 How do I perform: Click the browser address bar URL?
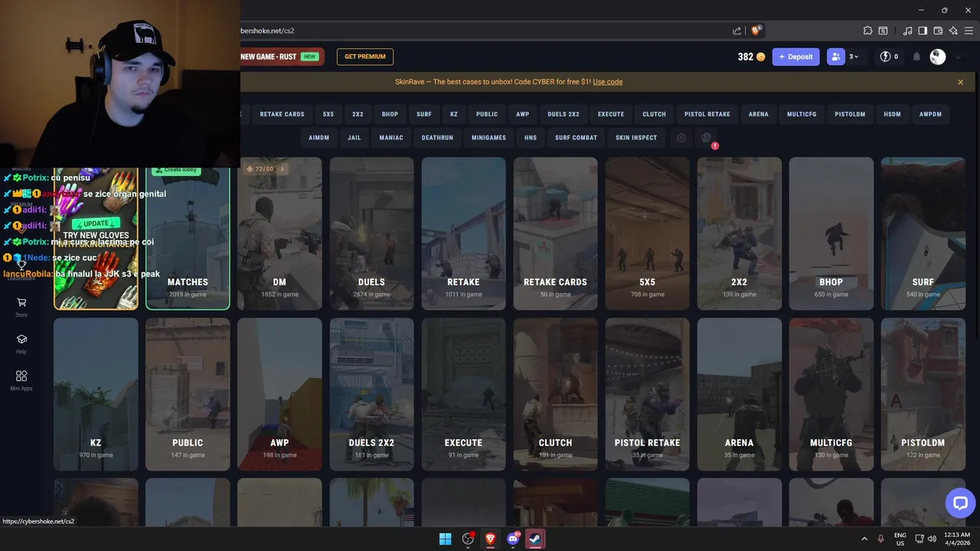tap(267, 31)
